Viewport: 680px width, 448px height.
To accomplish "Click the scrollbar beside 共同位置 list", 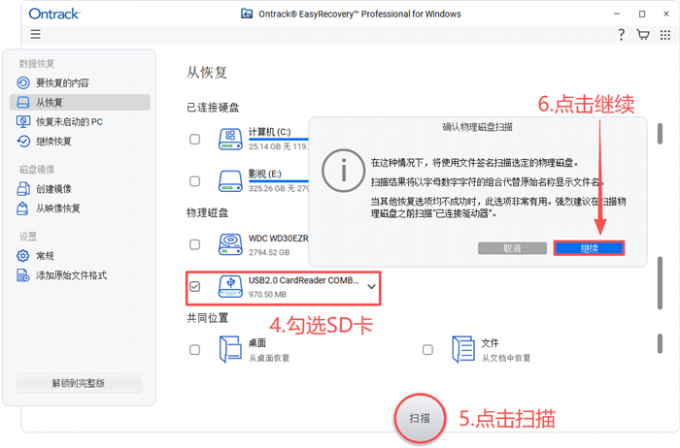I will point(660,343).
